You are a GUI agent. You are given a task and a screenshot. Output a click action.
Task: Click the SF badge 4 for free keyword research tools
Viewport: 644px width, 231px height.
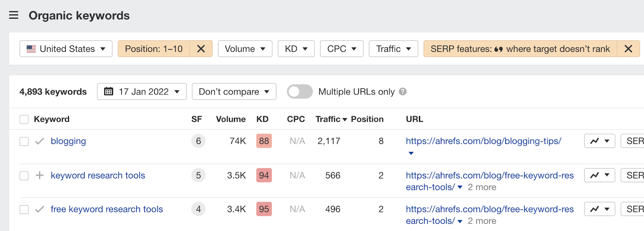coord(198,209)
